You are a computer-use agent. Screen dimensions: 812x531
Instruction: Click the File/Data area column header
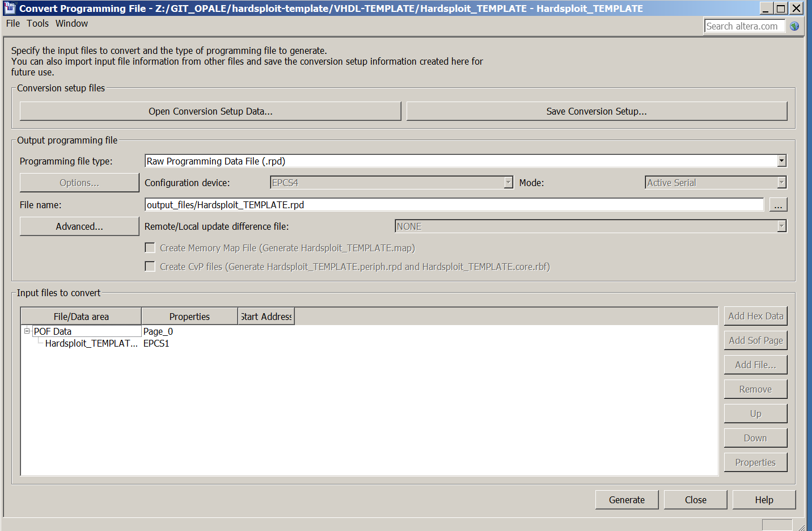(81, 317)
